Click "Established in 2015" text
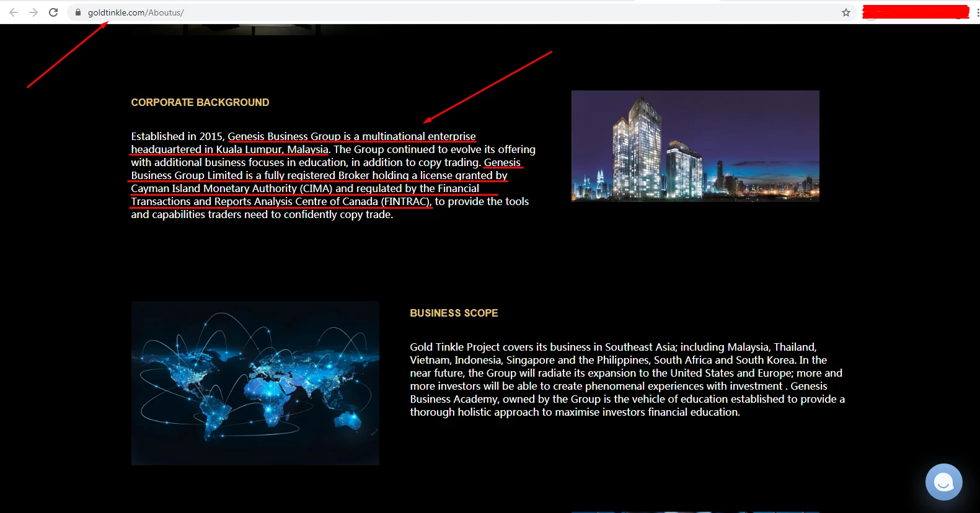Viewport: 980px width, 513px height. (x=177, y=136)
